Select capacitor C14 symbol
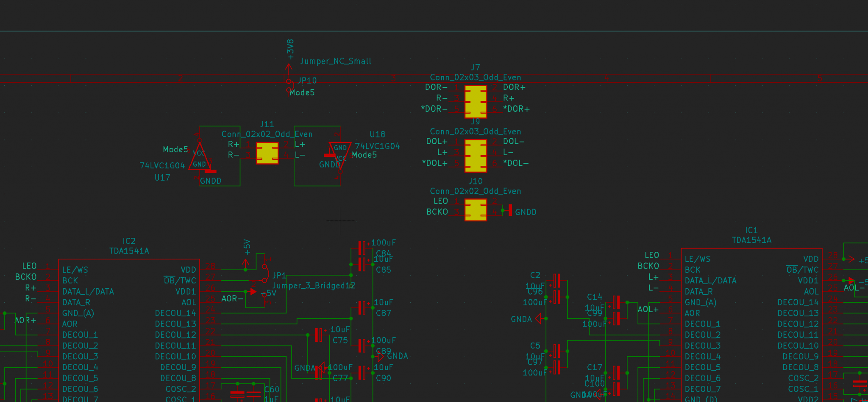The image size is (868, 402). tap(616, 302)
